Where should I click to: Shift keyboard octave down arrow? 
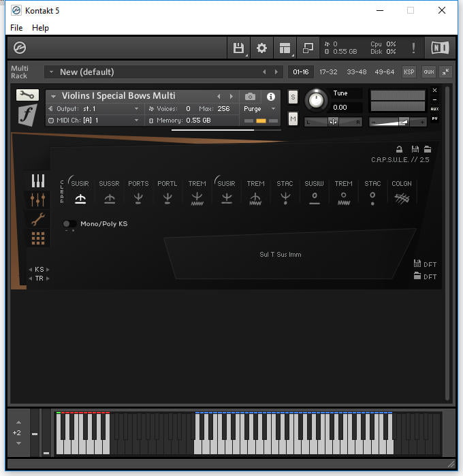click(x=18, y=443)
